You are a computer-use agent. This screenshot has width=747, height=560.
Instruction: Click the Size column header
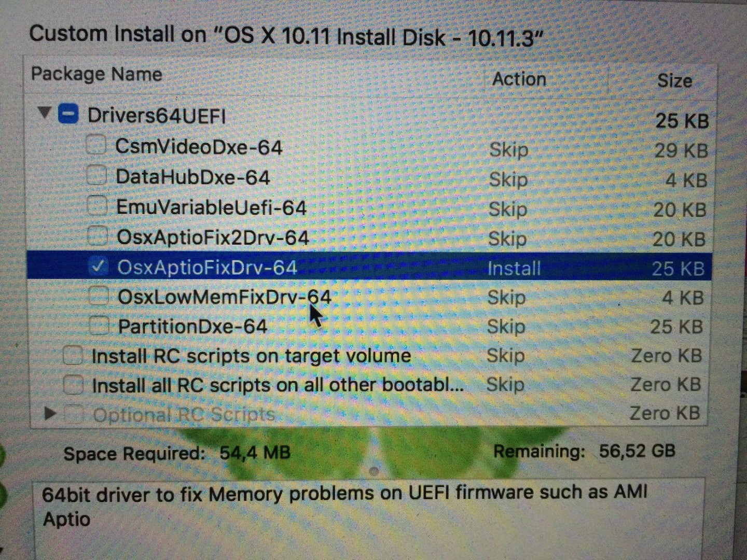674,81
